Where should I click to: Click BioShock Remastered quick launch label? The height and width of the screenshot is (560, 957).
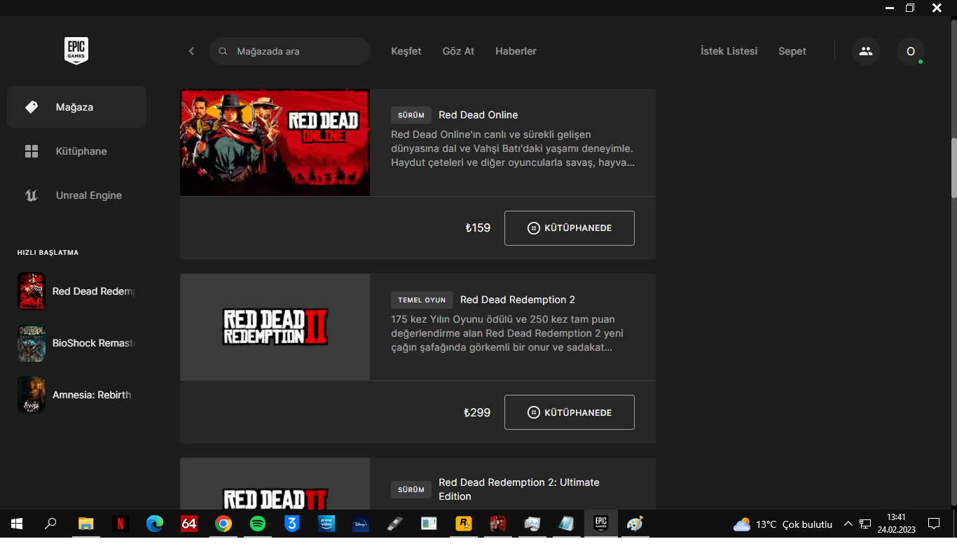click(93, 343)
